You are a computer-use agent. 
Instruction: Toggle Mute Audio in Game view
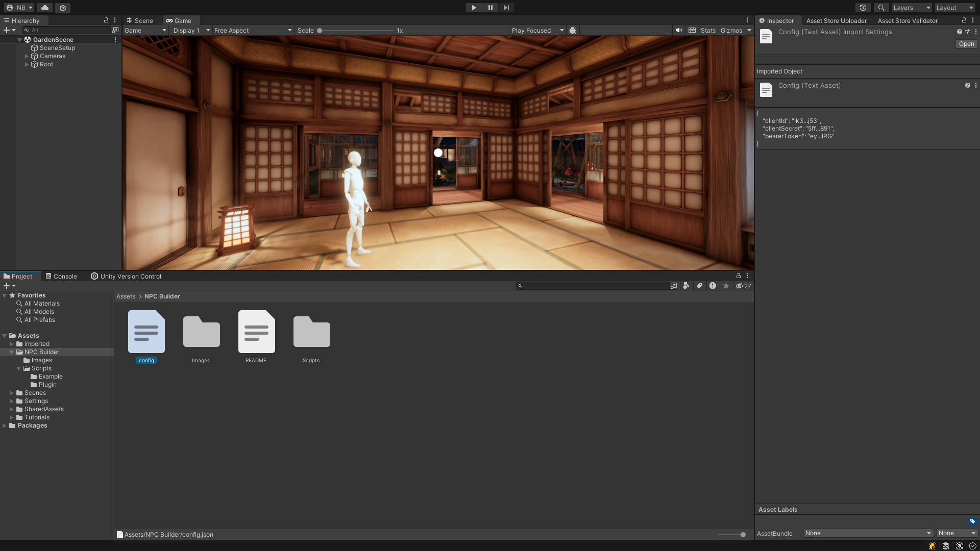click(678, 31)
